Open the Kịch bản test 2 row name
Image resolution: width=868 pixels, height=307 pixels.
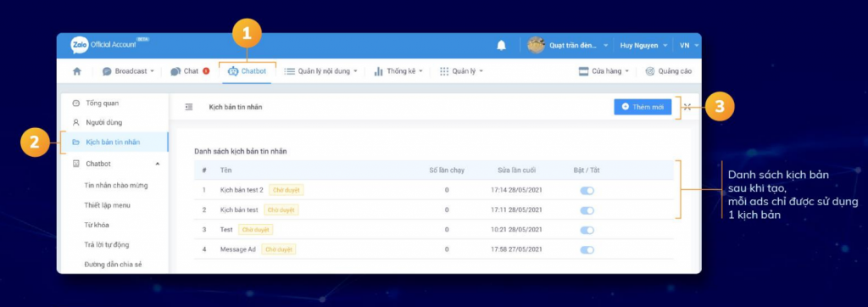point(242,190)
